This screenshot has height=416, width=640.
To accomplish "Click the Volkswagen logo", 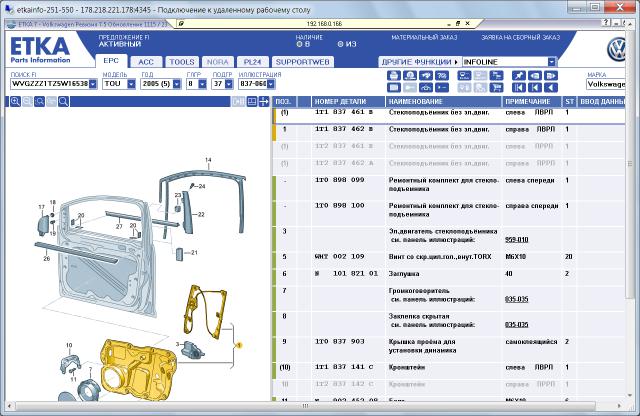I will [x=617, y=49].
